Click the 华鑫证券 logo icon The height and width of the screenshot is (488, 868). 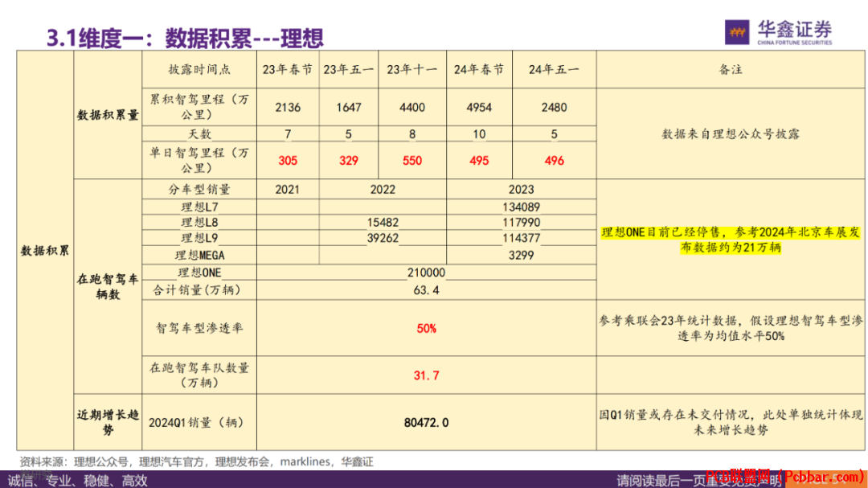[737, 32]
